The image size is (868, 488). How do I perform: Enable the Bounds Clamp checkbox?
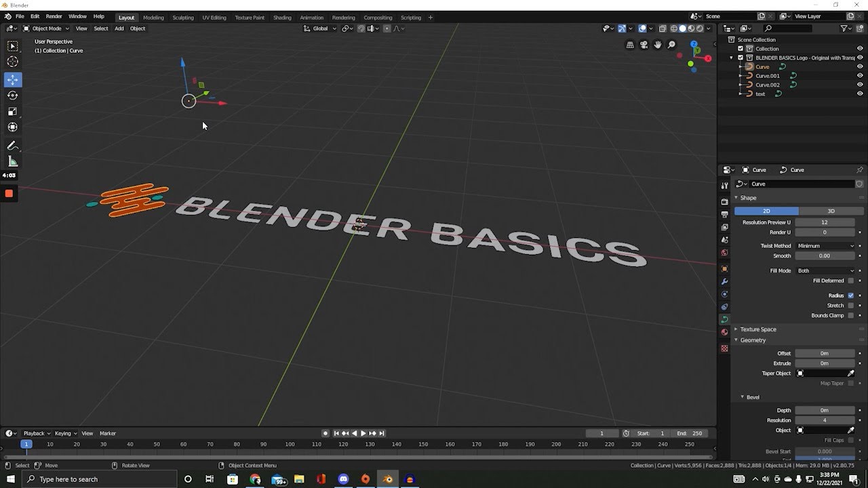(x=851, y=315)
